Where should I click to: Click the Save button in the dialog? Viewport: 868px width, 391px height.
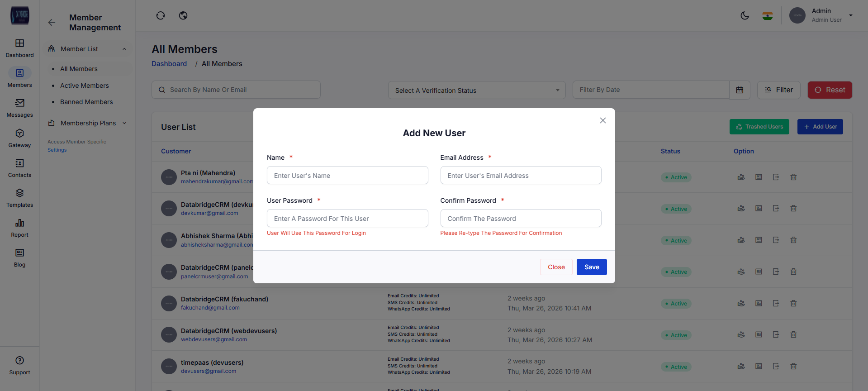point(591,267)
